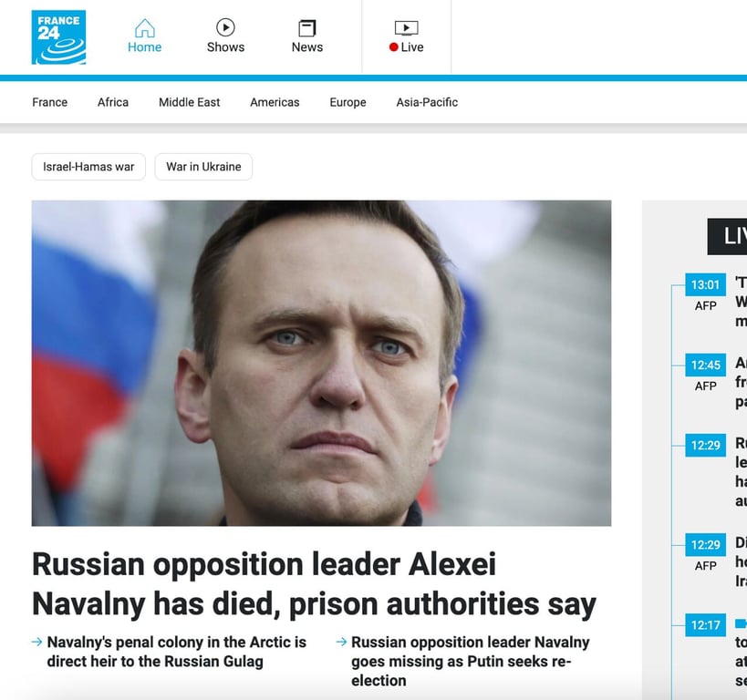Launch the Live TV screen icon
The width and height of the screenshot is (747, 700).
click(407, 27)
